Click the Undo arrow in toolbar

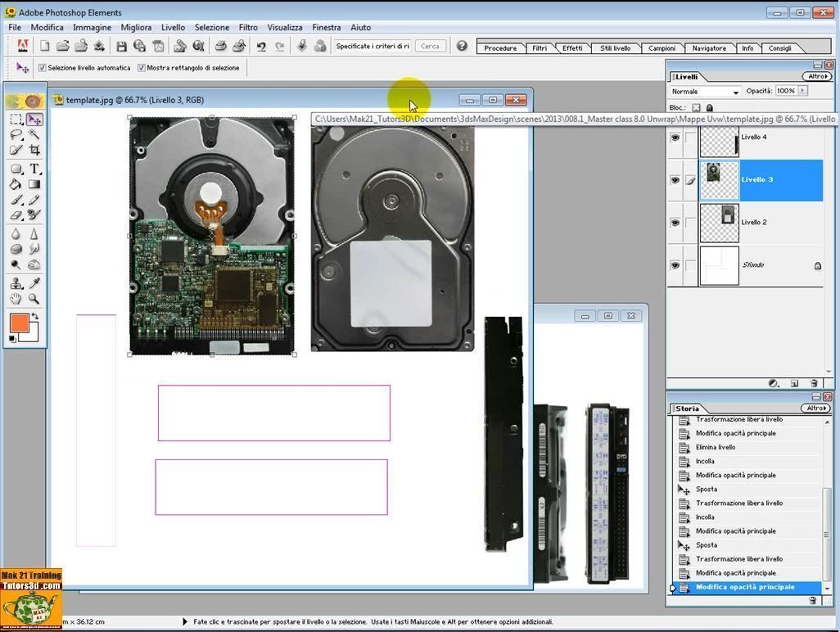pyautogui.click(x=261, y=47)
